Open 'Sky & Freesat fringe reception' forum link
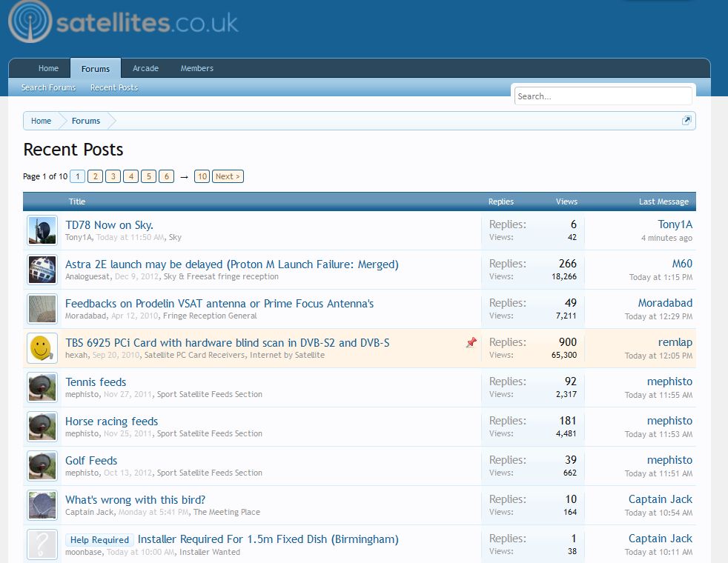728x563 pixels. (x=221, y=276)
